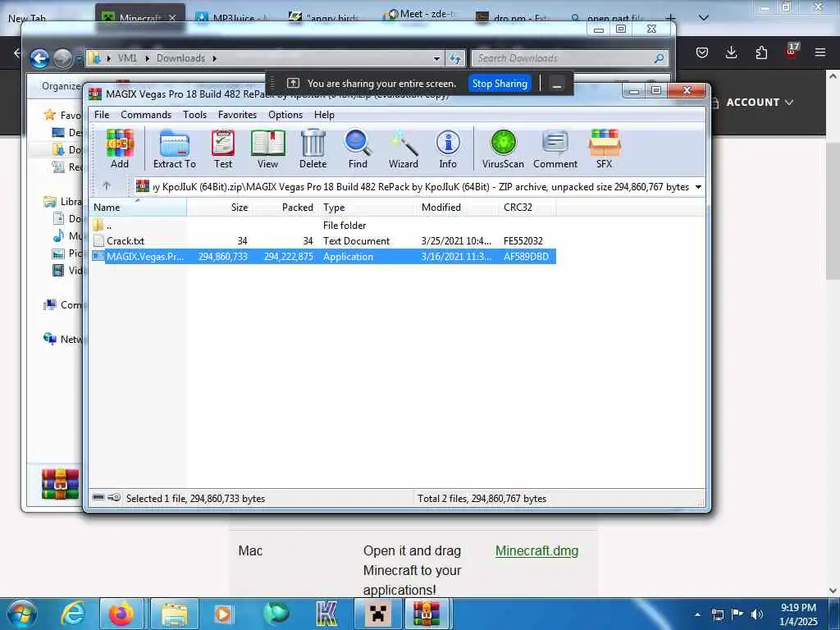Viewport: 840px width, 630px height.
Task: Focus the Search Downloads field
Action: click(570, 58)
